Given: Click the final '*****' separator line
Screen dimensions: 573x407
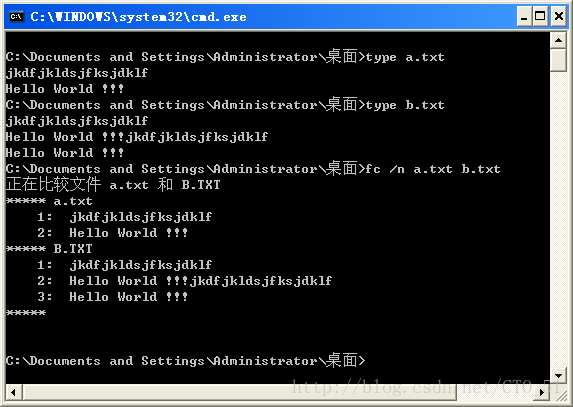Looking at the screenshot, I should pyautogui.click(x=26, y=313).
